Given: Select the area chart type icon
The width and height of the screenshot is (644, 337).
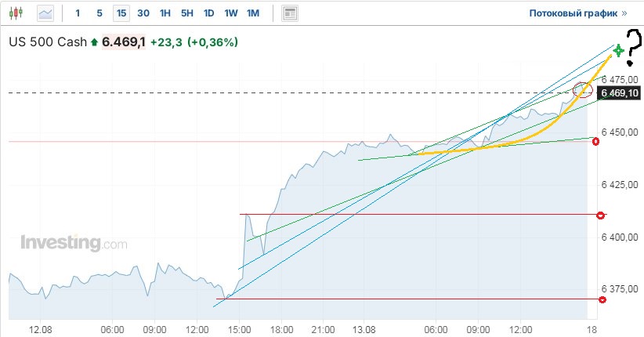Looking at the screenshot, I should click(46, 13).
